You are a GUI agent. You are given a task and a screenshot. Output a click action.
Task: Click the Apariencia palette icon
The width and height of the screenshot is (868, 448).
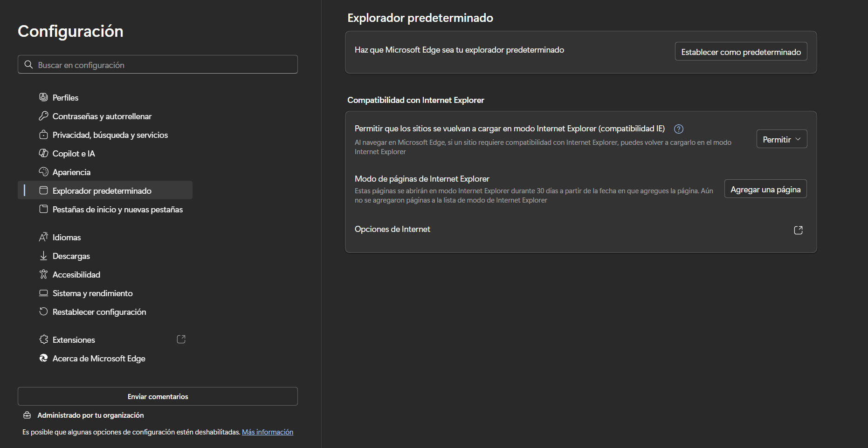(43, 171)
